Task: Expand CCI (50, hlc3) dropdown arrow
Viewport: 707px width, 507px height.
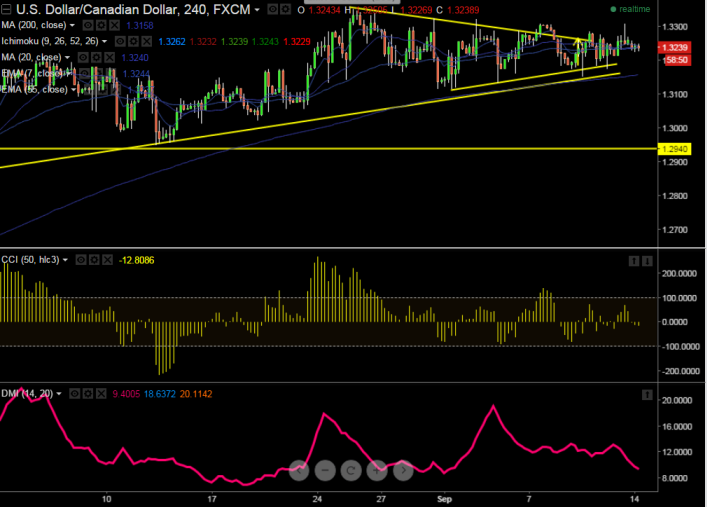Action: click(x=65, y=260)
